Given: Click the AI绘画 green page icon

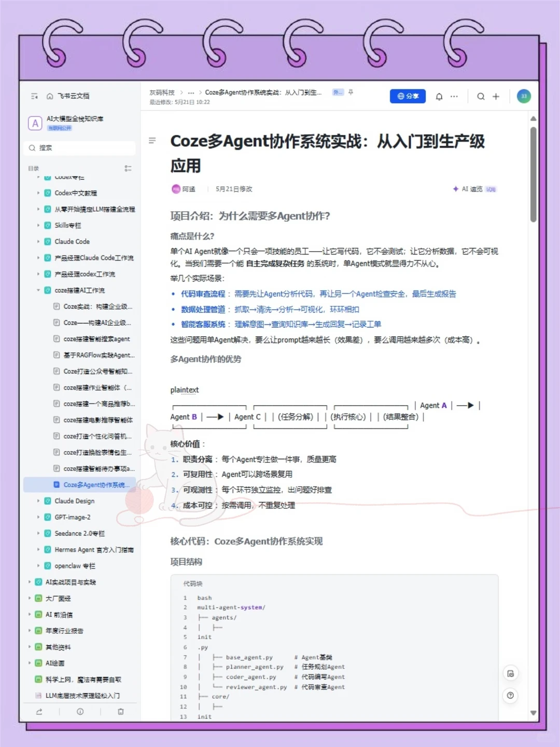Looking at the screenshot, I should coord(38,663).
